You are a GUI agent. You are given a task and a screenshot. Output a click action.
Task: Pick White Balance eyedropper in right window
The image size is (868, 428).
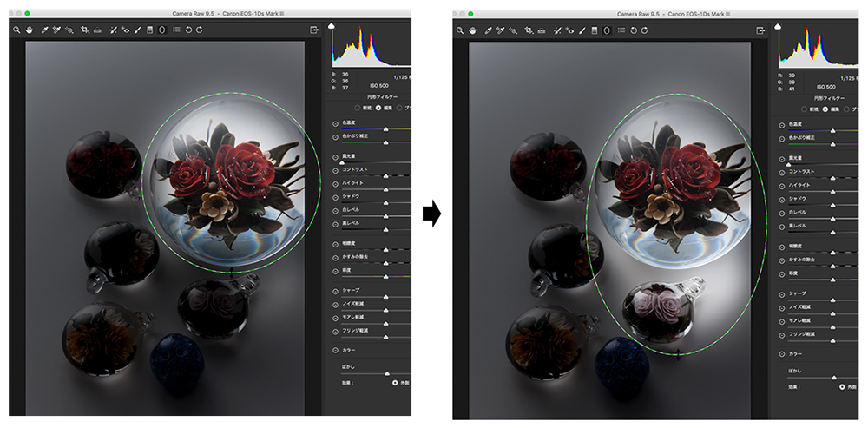click(x=488, y=30)
